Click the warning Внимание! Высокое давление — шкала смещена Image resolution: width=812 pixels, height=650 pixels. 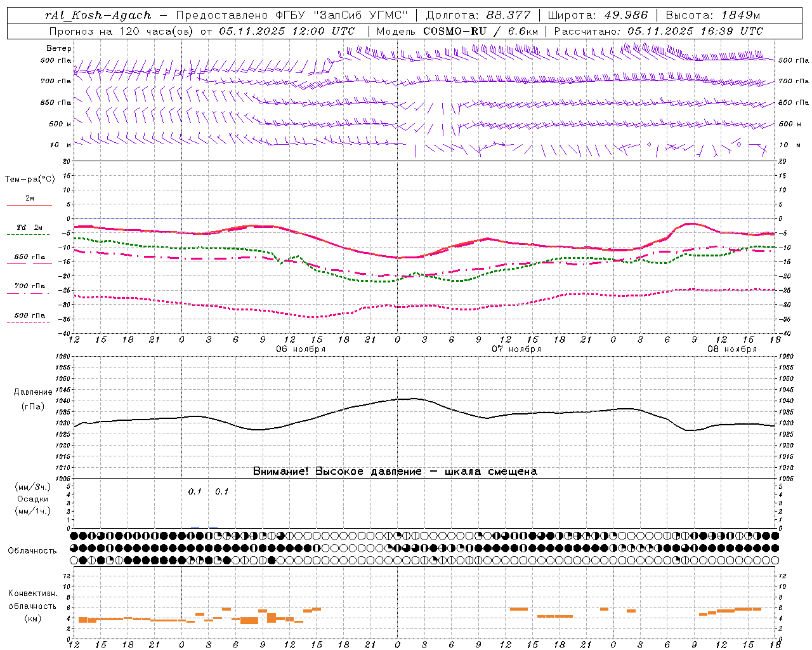[395, 472]
